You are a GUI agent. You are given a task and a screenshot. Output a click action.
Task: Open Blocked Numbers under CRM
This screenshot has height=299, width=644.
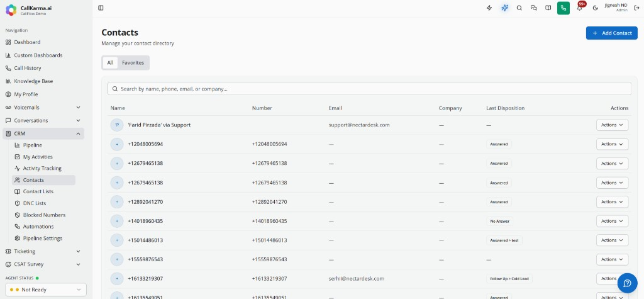[43, 215]
